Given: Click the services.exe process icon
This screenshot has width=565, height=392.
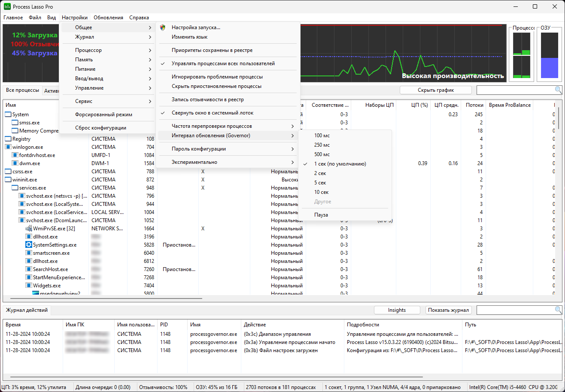Looking at the screenshot, I should 15,188.
